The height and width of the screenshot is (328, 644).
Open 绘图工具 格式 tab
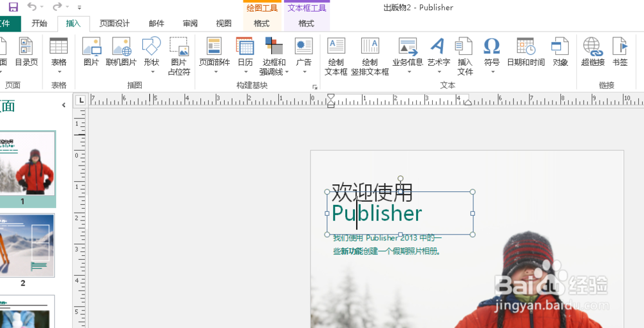(261, 23)
